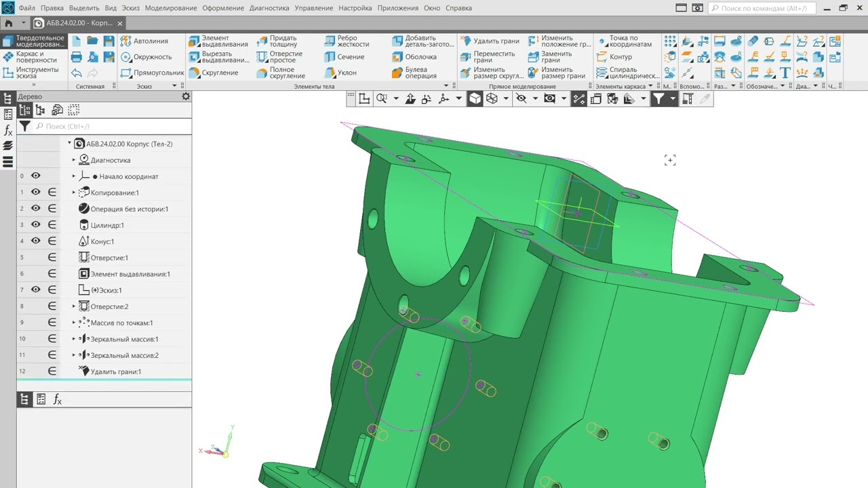868x488 pixels.
Task: Select Сечение section tool
Action: 344,57
